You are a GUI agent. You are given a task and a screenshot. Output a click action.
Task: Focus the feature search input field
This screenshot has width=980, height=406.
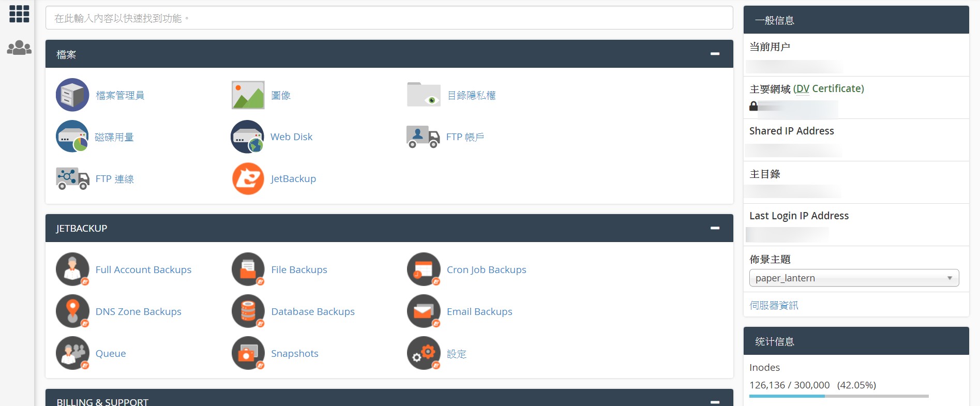point(389,18)
